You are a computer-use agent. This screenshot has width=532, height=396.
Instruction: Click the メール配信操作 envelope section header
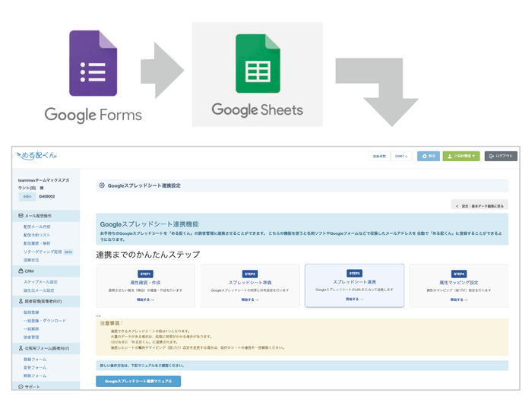(x=44, y=216)
